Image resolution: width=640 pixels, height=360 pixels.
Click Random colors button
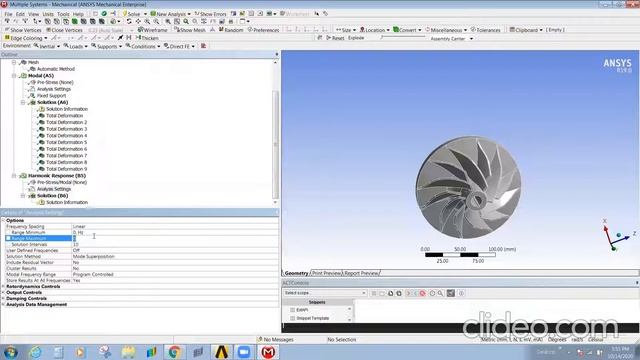[x=231, y=30]
